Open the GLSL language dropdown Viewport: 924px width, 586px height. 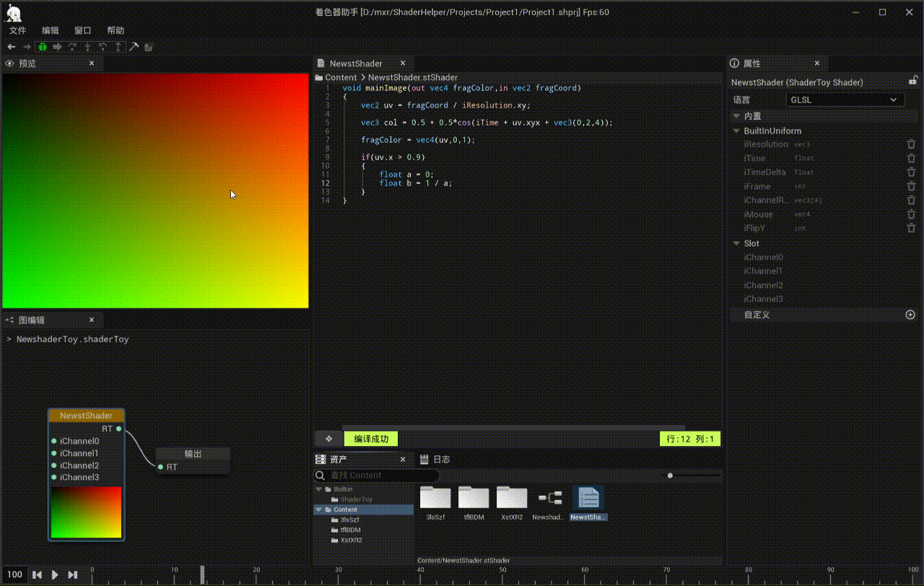(844, 100)
